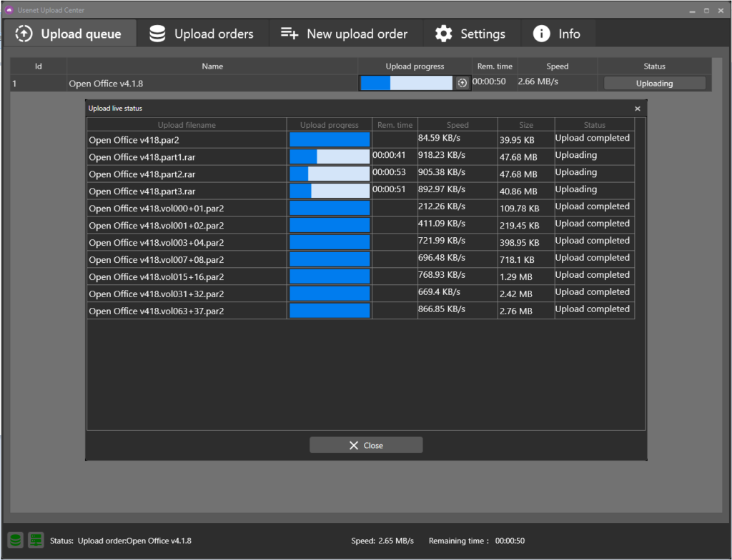Click the X icon on Close button
The image size is (732, 560).
click(x=354, y=445)
